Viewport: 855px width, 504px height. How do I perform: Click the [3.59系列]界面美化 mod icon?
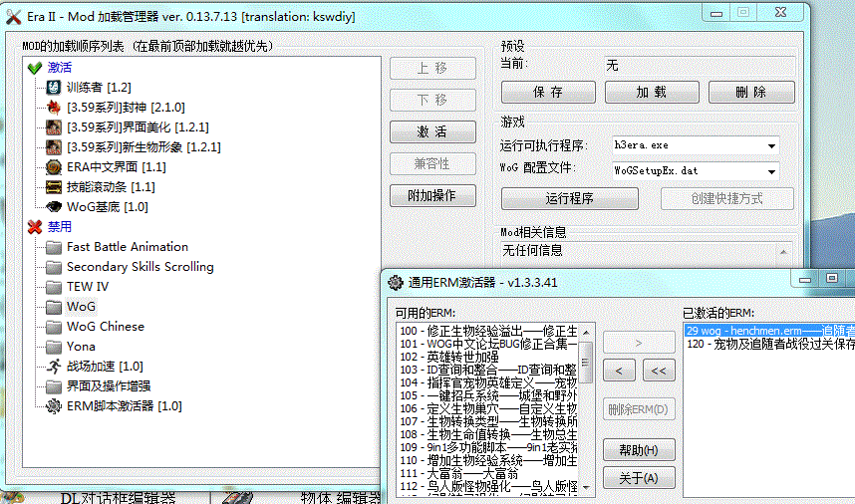(x=54, y=126)
